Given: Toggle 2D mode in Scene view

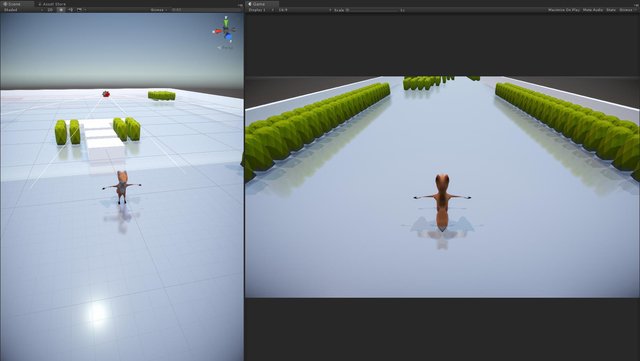Looking at the screenshot, I should tap(50, 9).
